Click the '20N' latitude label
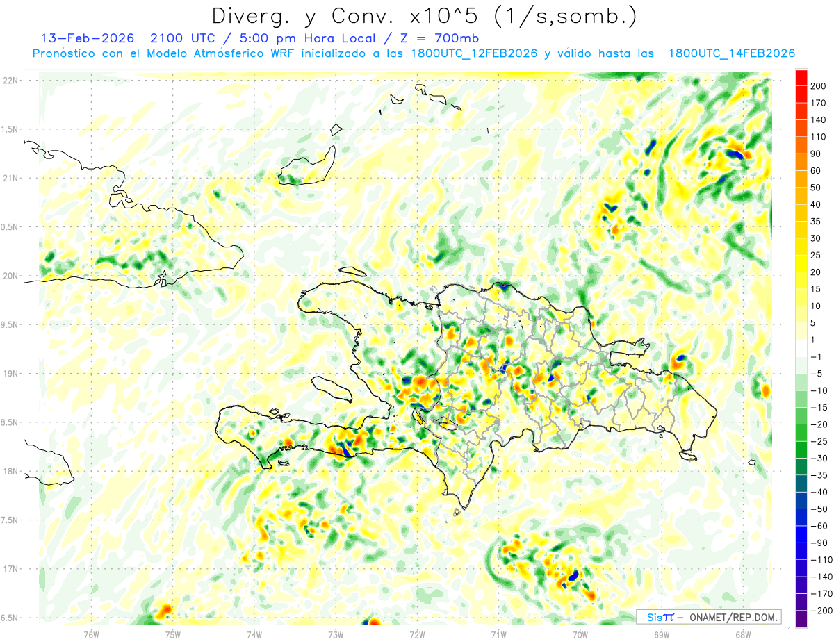Screen dimensions: 834x644 10,276
